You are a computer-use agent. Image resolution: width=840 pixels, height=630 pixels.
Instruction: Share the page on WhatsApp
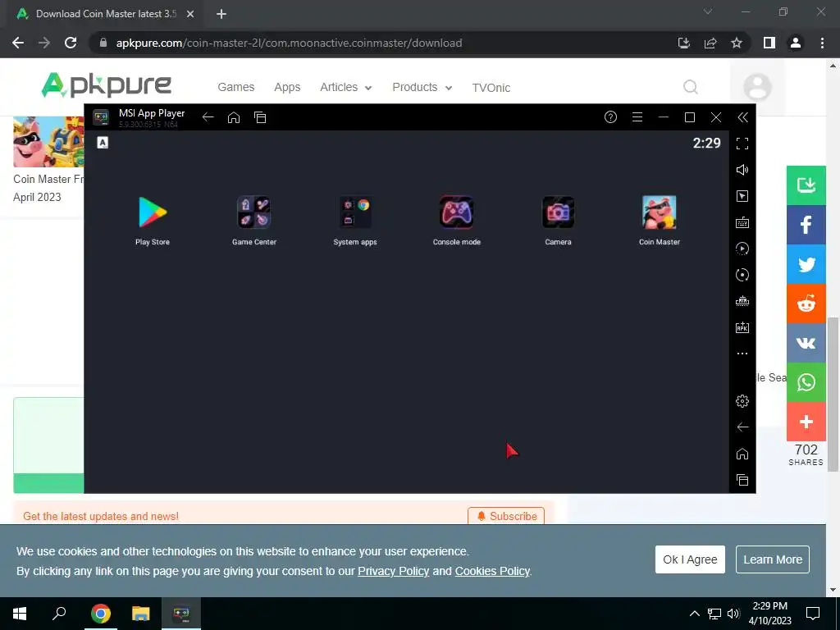point(806,382)
